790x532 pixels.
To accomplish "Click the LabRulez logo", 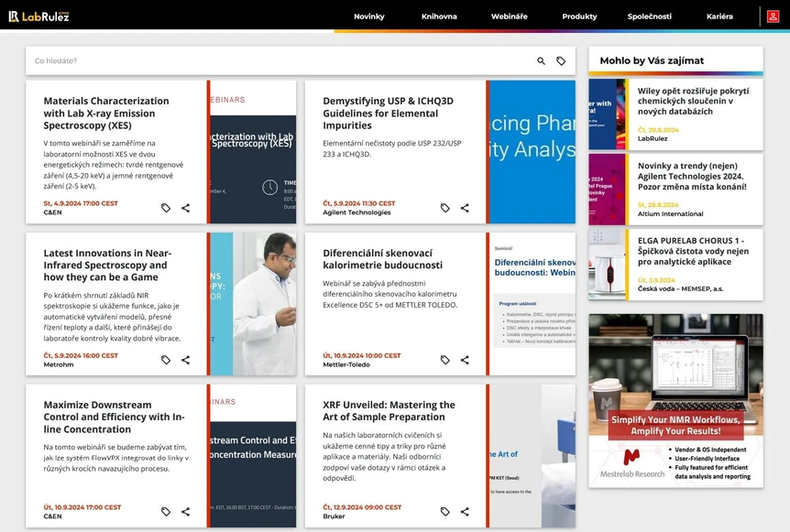I will (x=38, y=16).
